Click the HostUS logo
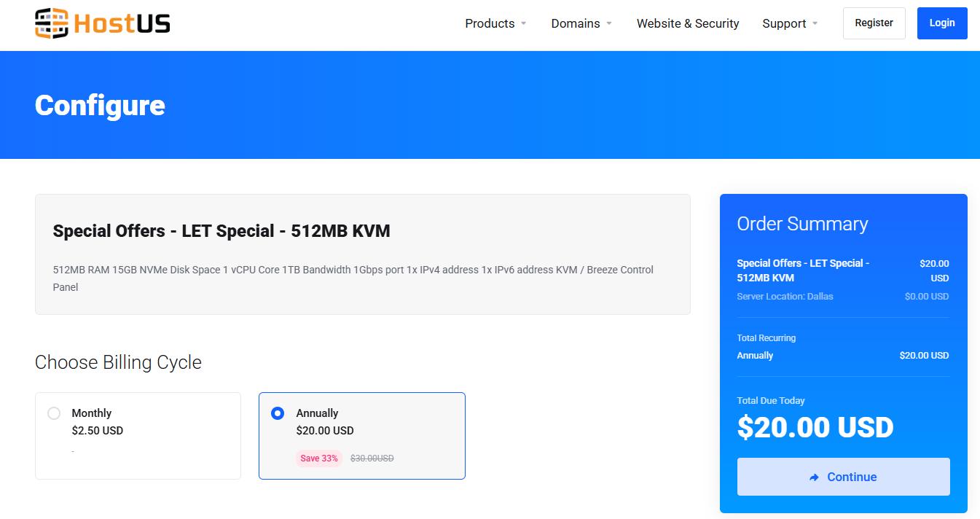This screenshot has width=980, height=519. [x=101, y=23]
